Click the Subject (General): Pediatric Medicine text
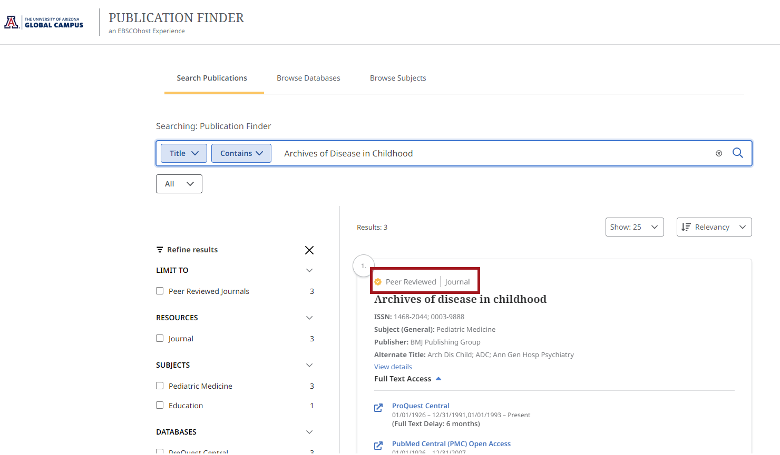This screenshot has width=780, height=455. [435, 329]
